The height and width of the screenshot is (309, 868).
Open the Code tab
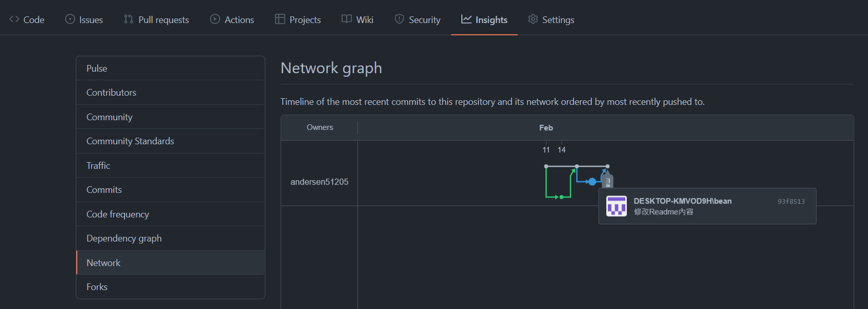point(27,19)
